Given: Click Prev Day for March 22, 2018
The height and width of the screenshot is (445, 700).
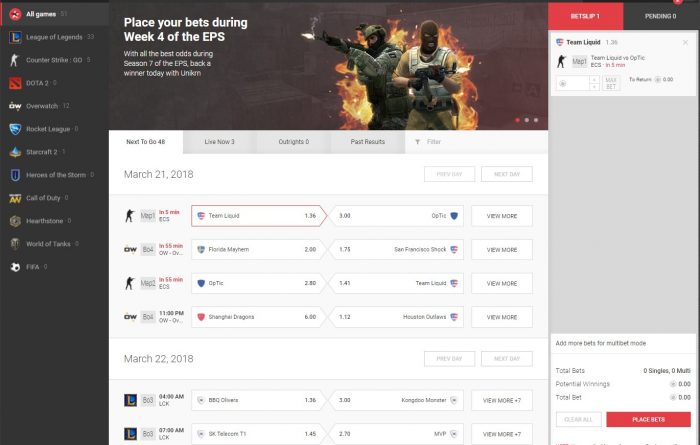Looking at the screenshot, I should 450,358.
